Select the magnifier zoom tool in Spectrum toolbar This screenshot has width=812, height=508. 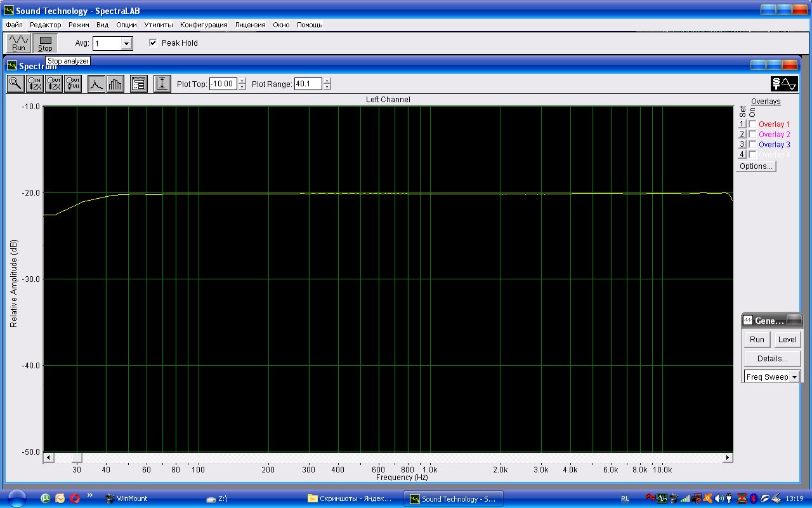[15, 84]
